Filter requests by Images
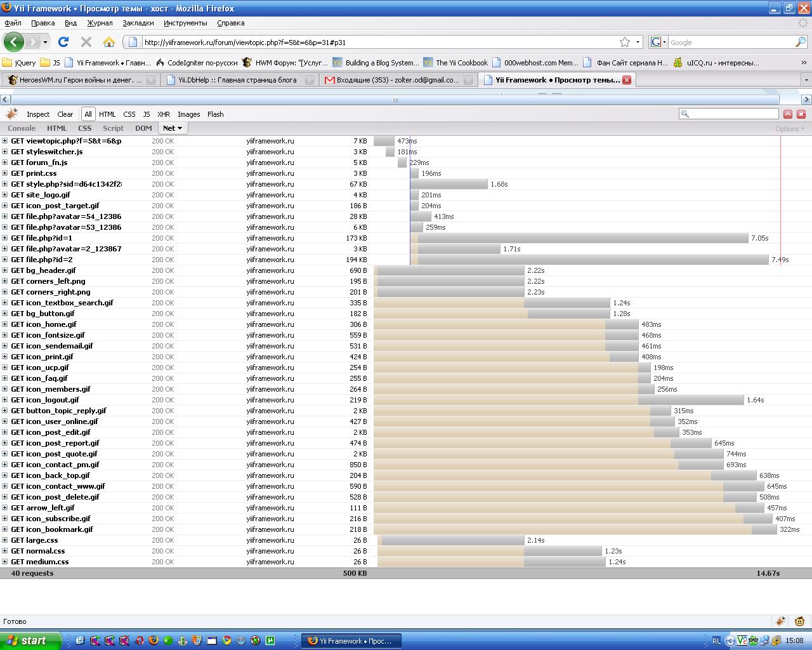The width and height of the screenshot is (812, 650). click(189, 114)
